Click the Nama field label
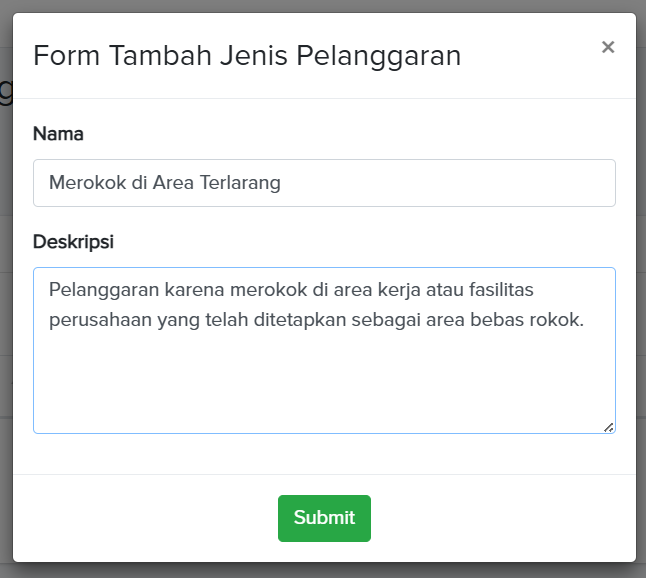The image size is (646, 578). point(58,133)
